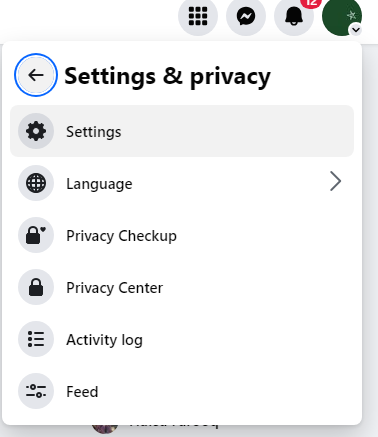Image resolution: width=378 pixels, height=437 pixels.
Task: Open Feed preferences
Action: [x=182, y=391]
